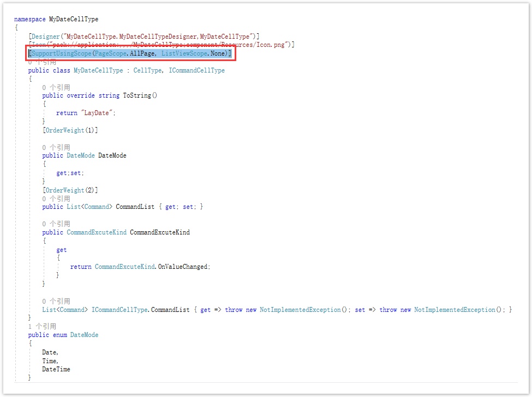This screenshot has height=397, width=532.
Task: Click the first NotImplementedException in the getter
Action: pos(295,310)
